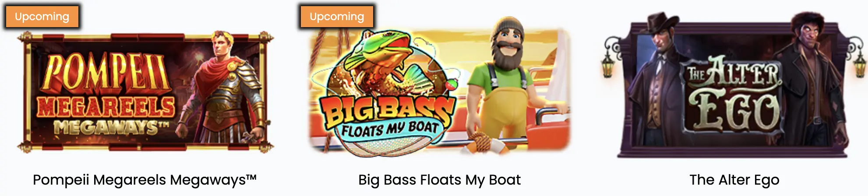Click the Big Bass Floats My Boat title
The image size is (868, 196).
440,180
